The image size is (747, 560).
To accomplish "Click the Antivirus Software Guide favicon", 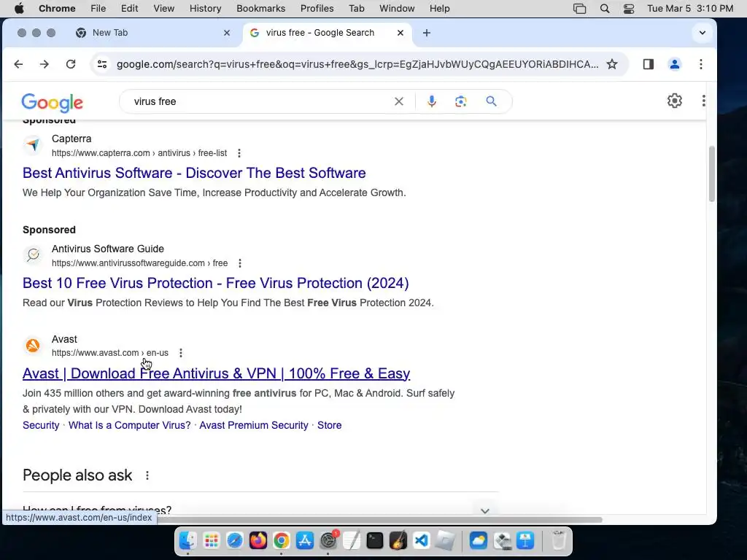I will click(33, 254).
